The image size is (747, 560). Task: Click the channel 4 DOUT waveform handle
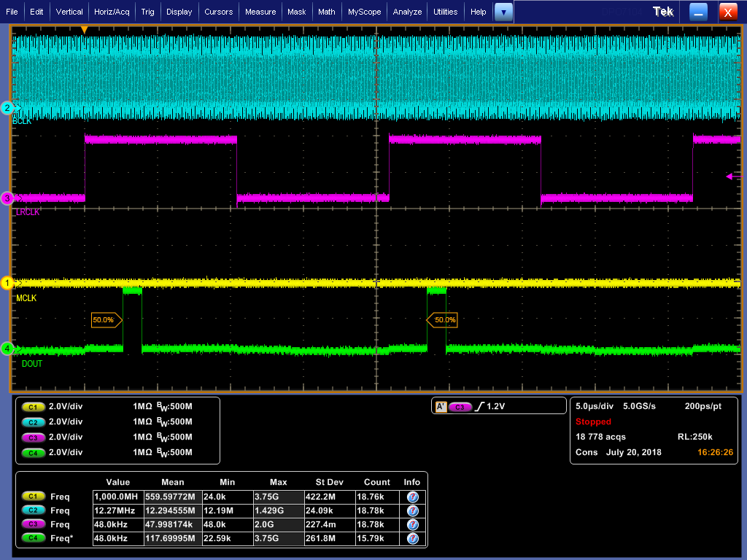coord(7,349)
